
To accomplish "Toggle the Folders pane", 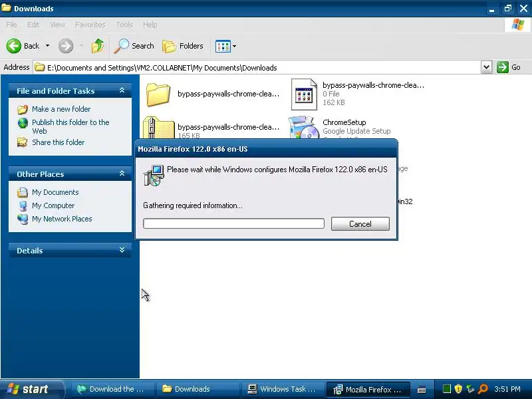I will (x=183, y=46).
